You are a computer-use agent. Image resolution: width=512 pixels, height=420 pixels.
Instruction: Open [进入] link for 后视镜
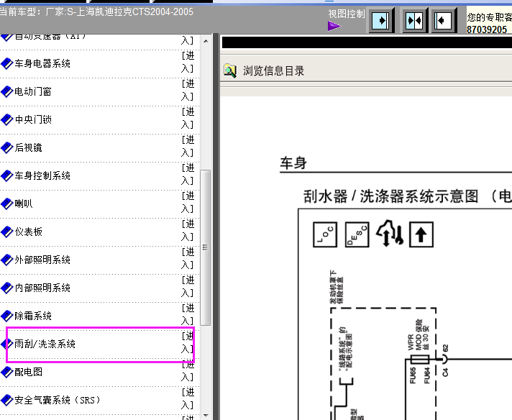click(188, 147)
